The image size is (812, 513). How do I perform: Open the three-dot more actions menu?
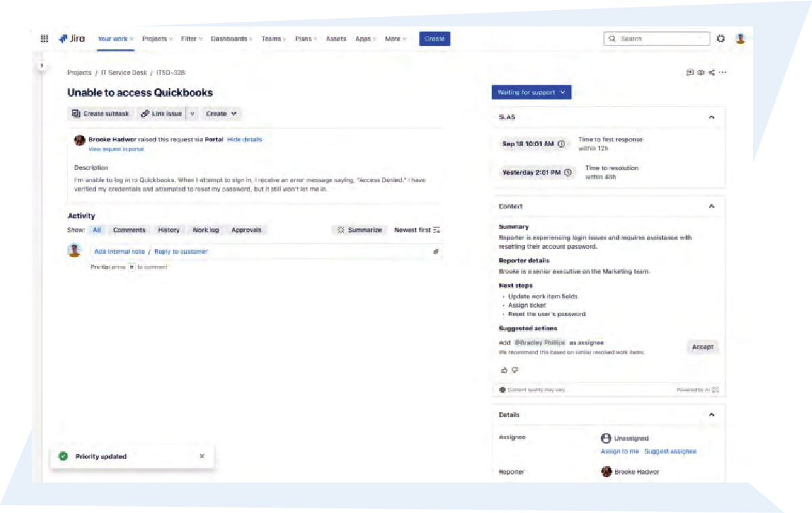(x=723, y=72)
